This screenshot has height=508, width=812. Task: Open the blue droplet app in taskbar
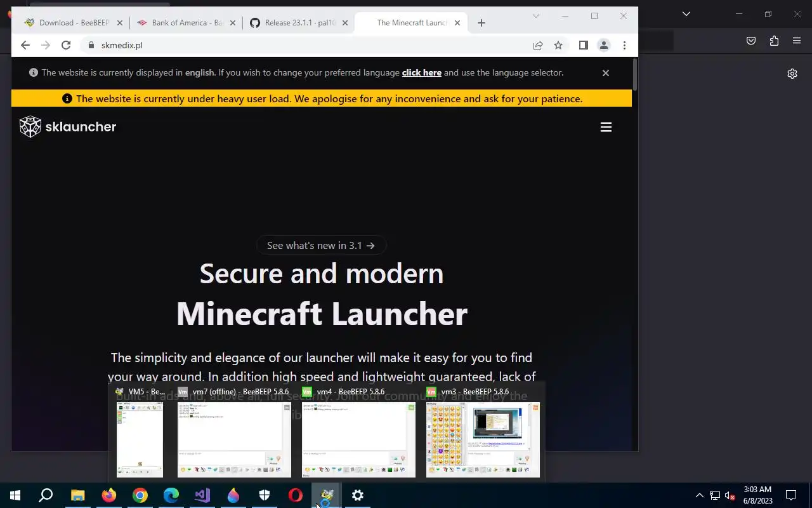(x=233, y=495)
